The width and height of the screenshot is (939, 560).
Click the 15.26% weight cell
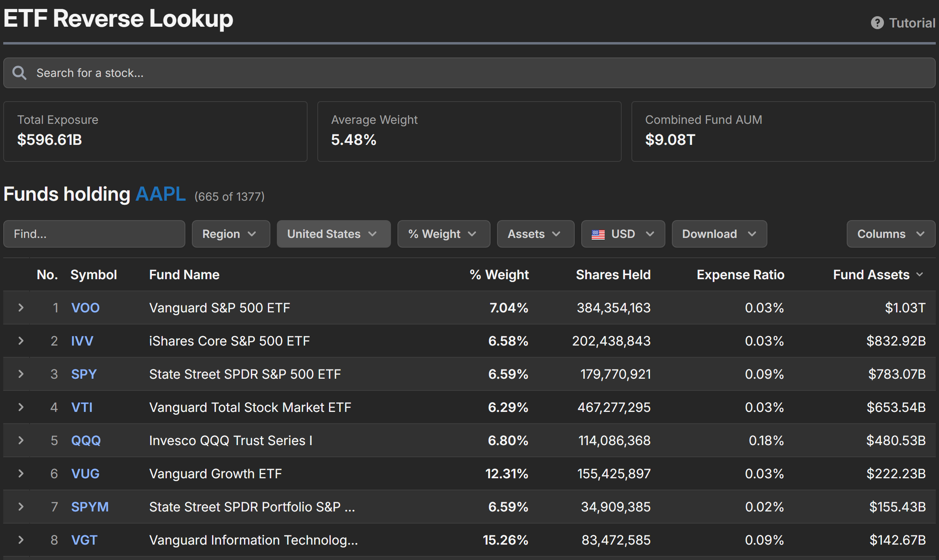point(506,540)
